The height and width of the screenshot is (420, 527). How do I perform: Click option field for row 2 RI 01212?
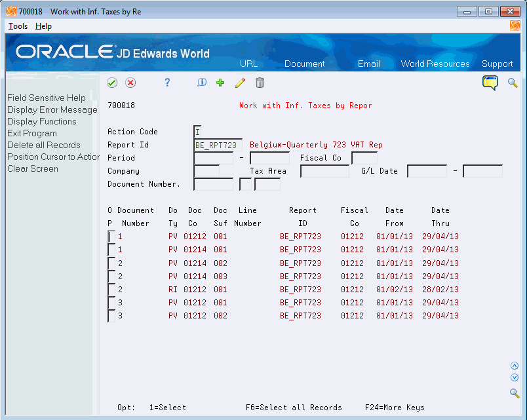[111, 290]
